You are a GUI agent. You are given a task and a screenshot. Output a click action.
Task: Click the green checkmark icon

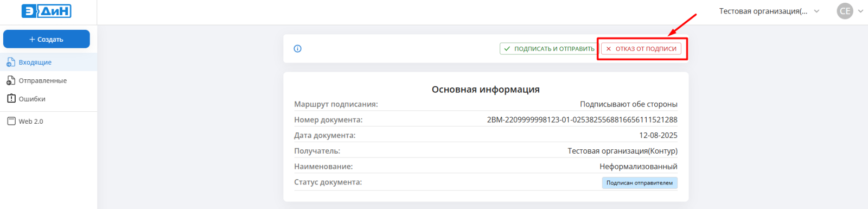click(507, 49)
